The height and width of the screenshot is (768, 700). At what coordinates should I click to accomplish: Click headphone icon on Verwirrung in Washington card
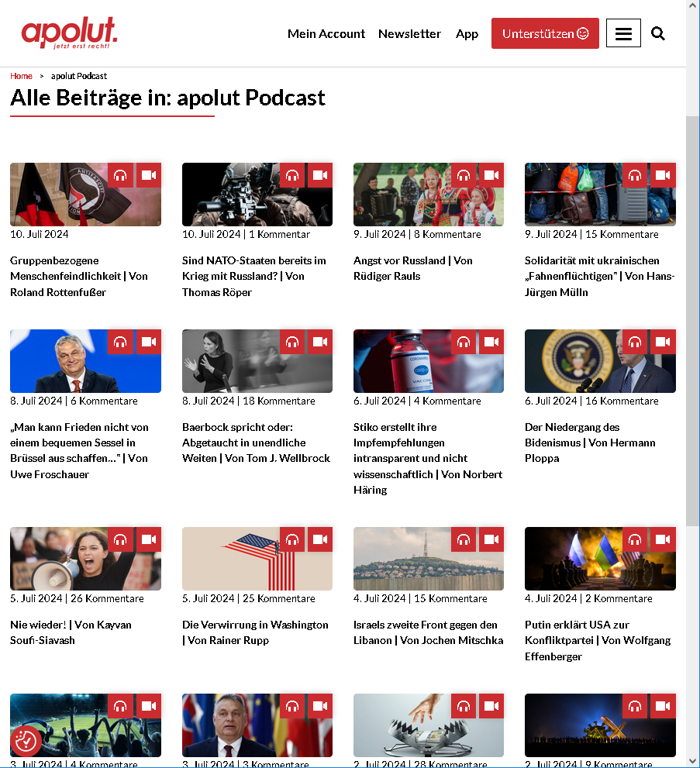(292, 539)
